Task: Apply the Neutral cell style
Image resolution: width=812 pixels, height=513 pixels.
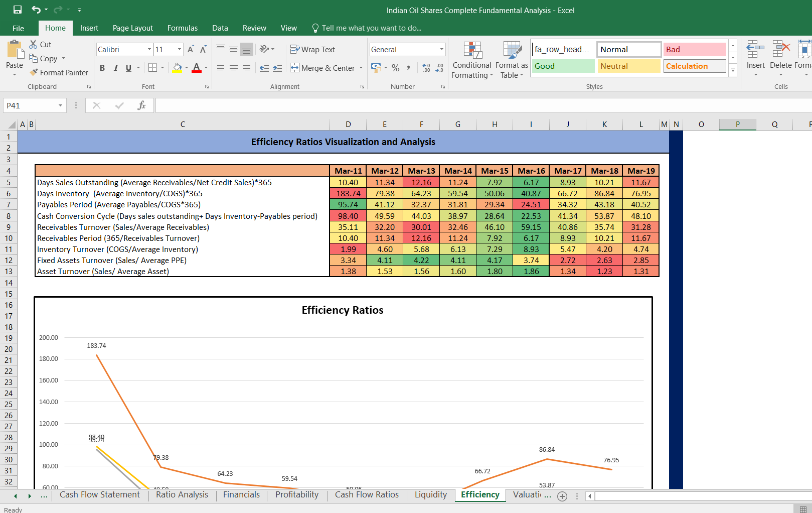Action: coord(629,66)
